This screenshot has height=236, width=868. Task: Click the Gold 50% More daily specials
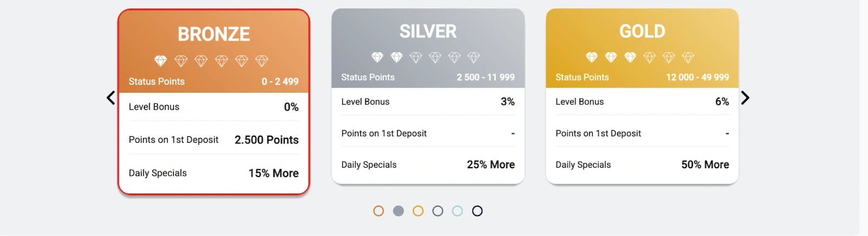705,165
